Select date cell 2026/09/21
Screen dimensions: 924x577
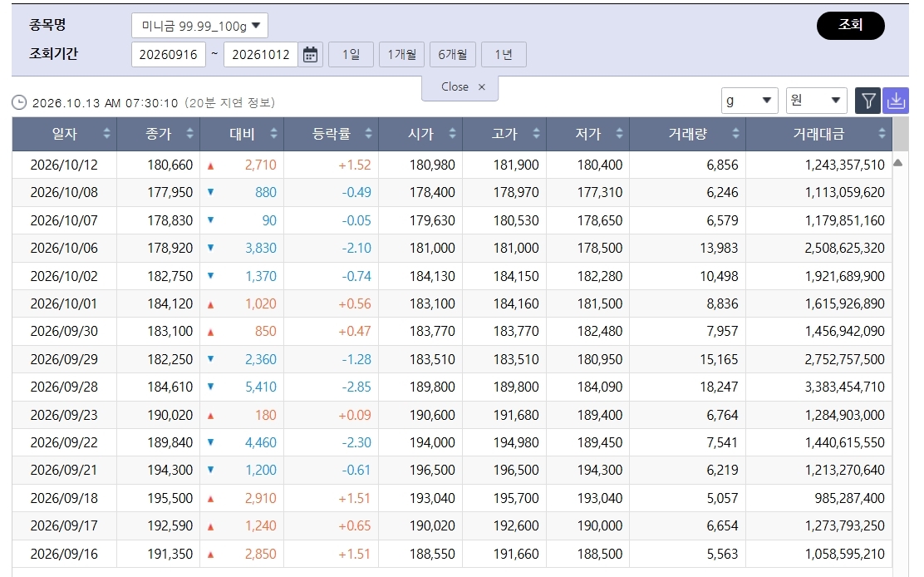tap(64, 471)
